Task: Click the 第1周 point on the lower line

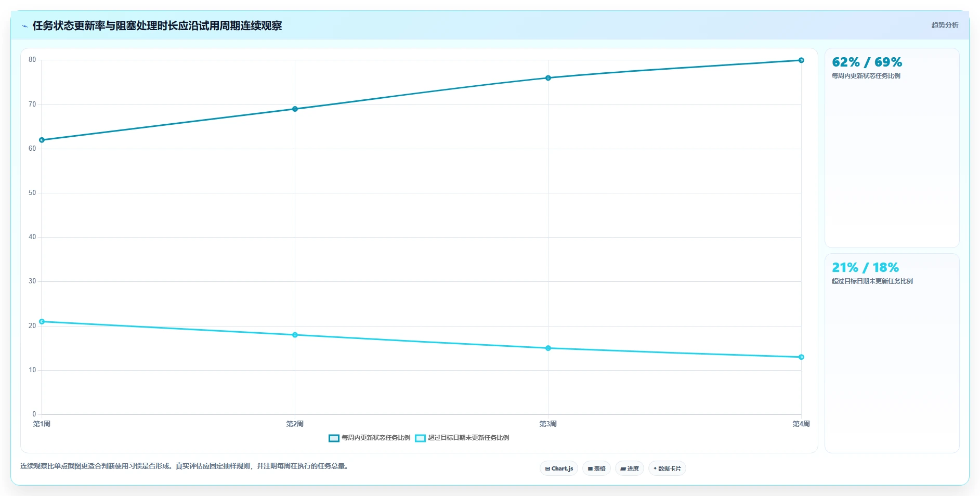Action: point(42,322)
